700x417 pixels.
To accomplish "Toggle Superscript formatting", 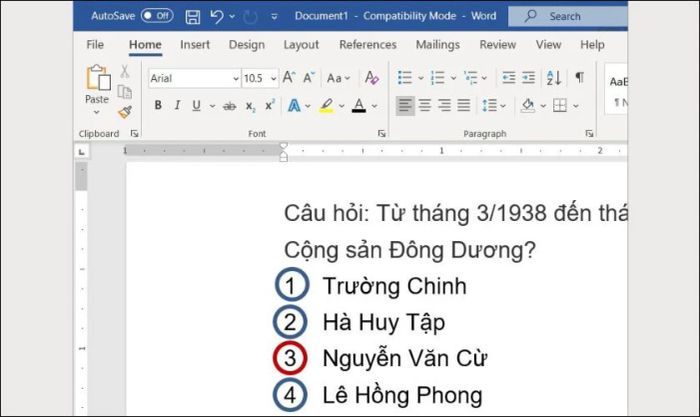I will pos(270,105).
